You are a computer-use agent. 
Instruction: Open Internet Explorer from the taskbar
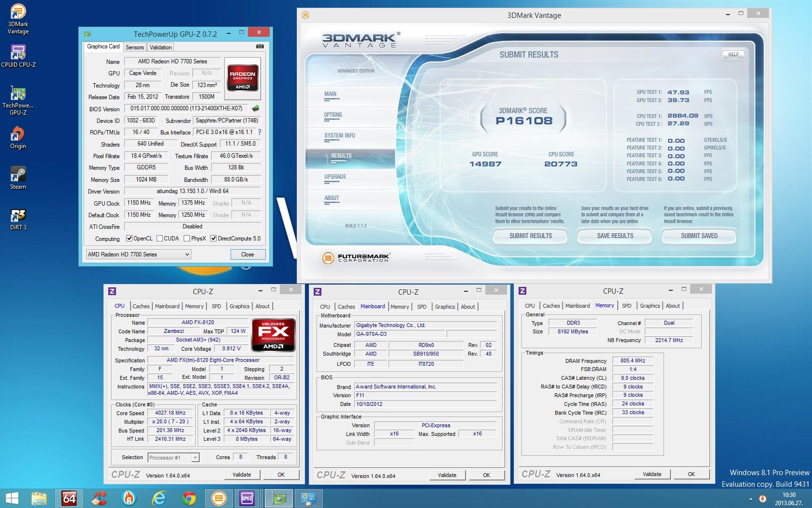159,498
